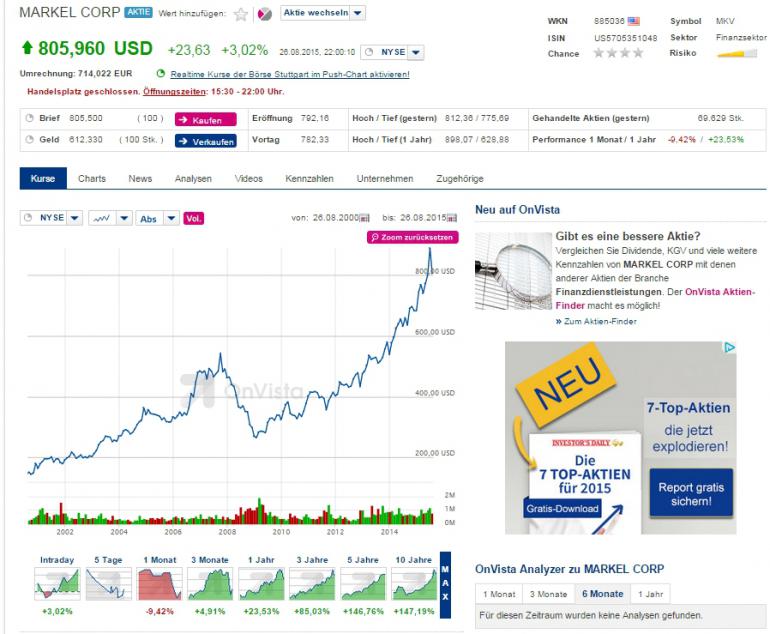The image size is (770, 634).
Task: Add stock to watchlist via star icon
Action: (240, 14)
